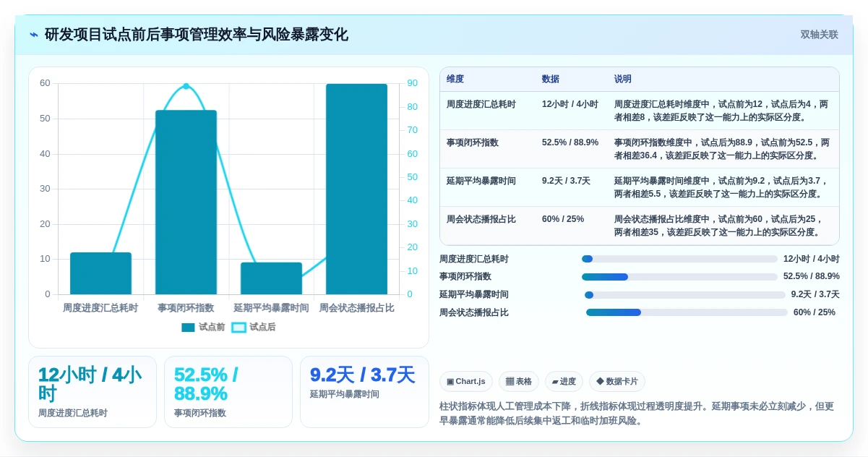The image size is (868, 457).
Task: Click the progress bar for 事项闭环指数
Action: pos(679,277)
